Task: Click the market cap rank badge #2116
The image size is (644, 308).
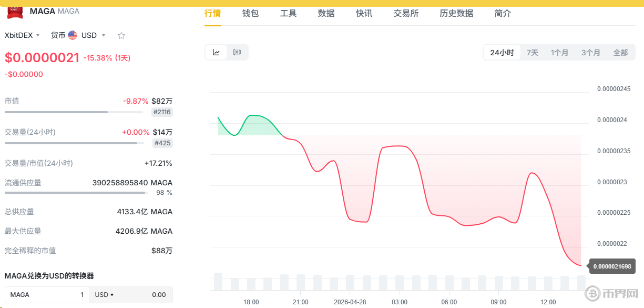Action: [162, 112]
